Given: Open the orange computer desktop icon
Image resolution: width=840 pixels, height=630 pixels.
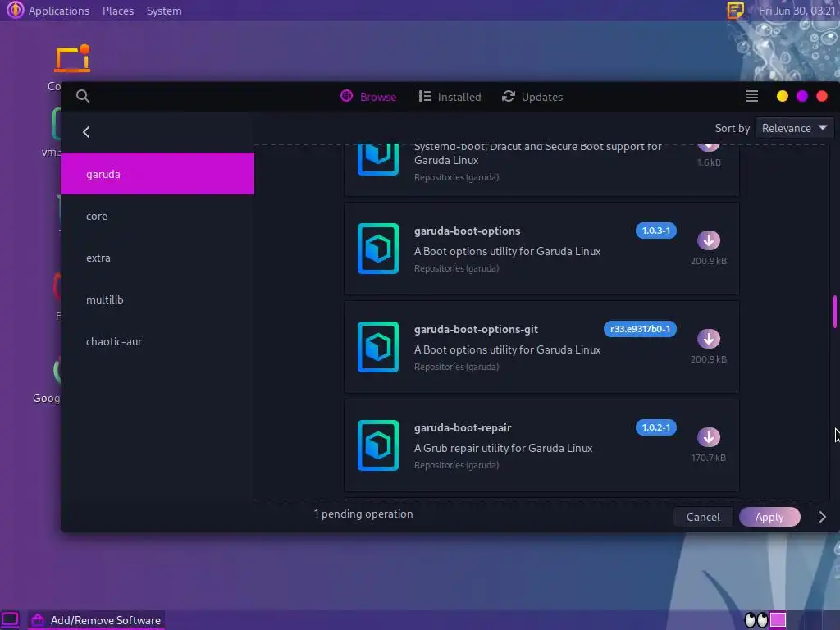Looking at the screenshot, I should tap(72, 59).
